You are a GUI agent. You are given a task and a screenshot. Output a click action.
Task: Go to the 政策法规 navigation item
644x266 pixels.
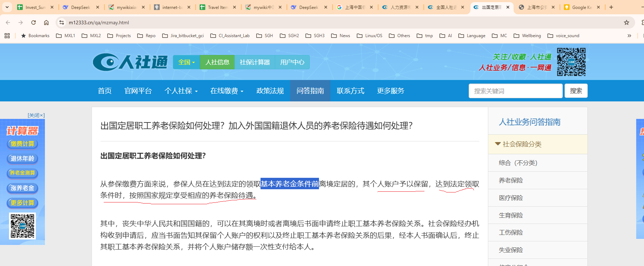(270, 91)
